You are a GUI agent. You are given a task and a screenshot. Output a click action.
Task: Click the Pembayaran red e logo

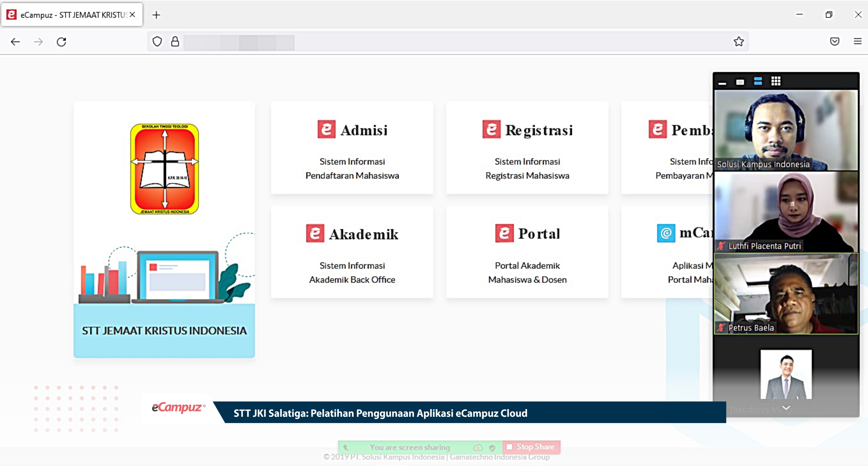[658, 129]
